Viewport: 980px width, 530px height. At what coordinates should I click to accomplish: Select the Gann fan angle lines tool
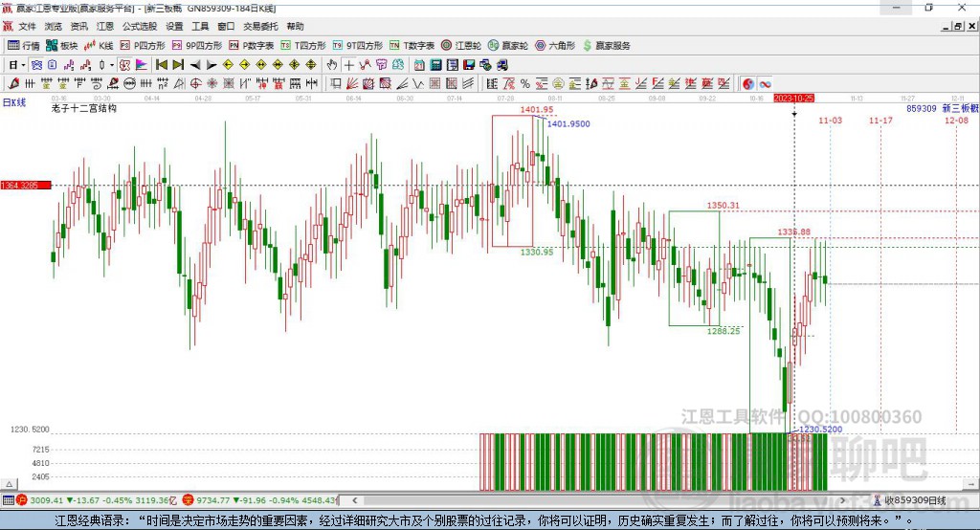tap(352, 84)
